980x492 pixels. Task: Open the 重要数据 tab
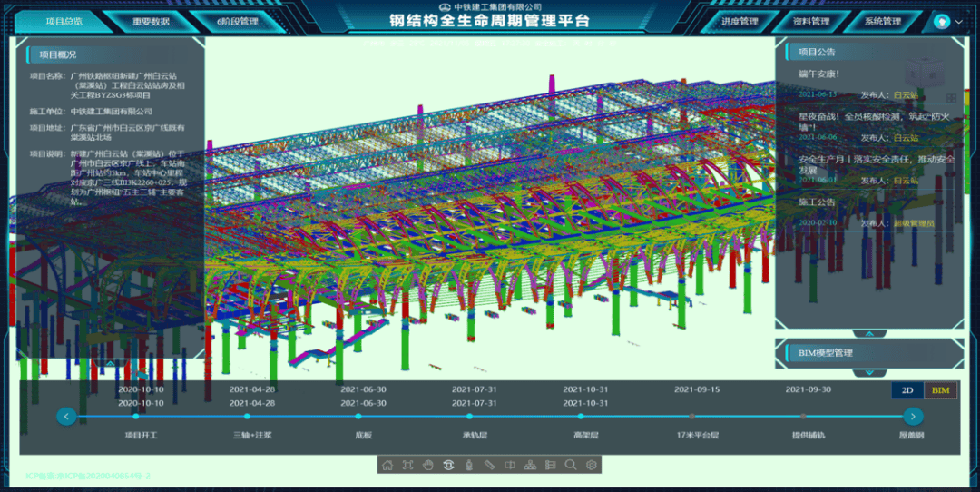(x=151, y=21)
